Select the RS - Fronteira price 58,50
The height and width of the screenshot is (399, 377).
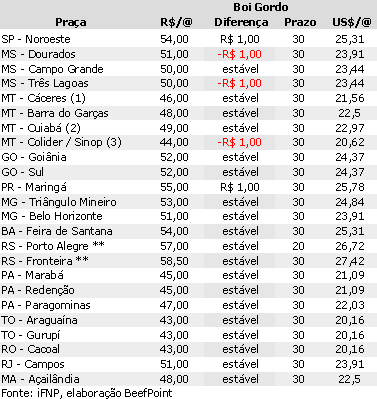(x=174, y=261)
